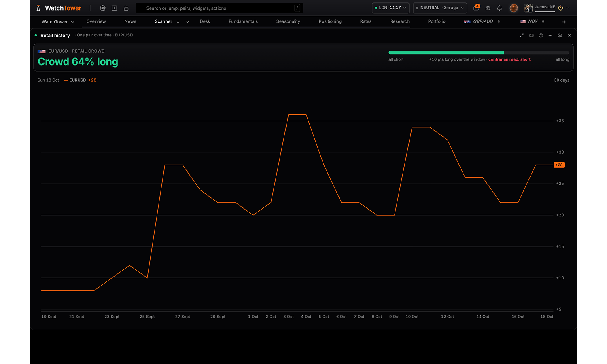Screen dimensions: 607x364
Task: Open the Desk tab
Action: pyautogui.click(x=205, y=21)
